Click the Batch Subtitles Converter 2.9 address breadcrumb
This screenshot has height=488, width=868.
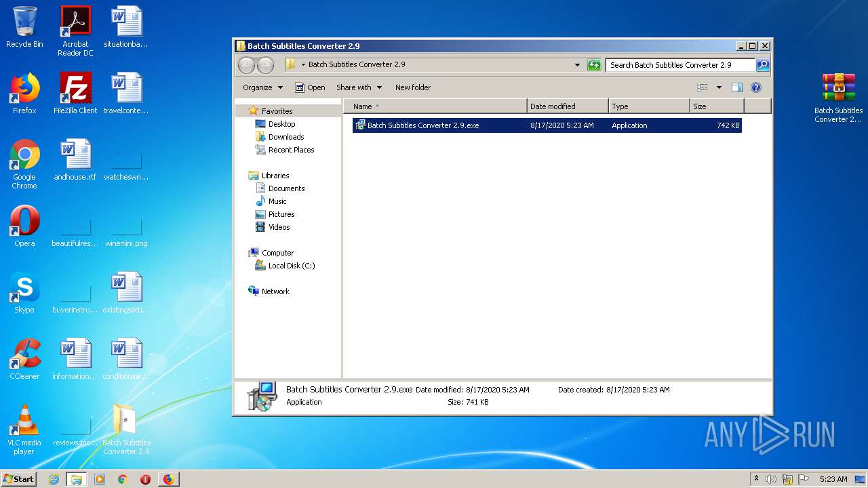click(x=357, y=65)
